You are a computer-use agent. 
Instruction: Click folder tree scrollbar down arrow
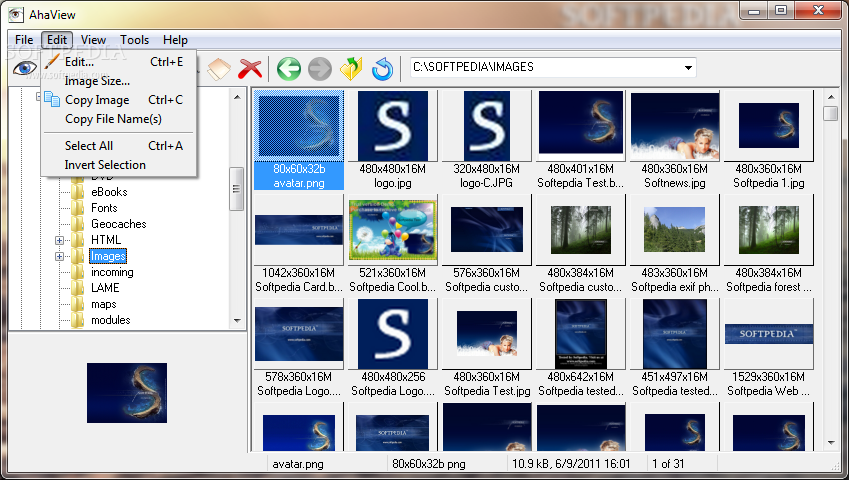coord(237,321)
